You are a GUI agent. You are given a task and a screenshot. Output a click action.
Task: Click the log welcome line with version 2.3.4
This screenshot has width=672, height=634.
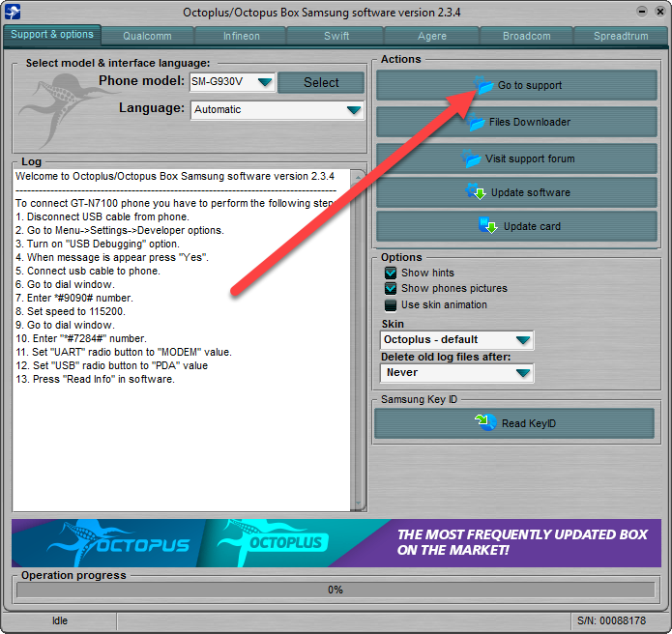click(175, 176)
